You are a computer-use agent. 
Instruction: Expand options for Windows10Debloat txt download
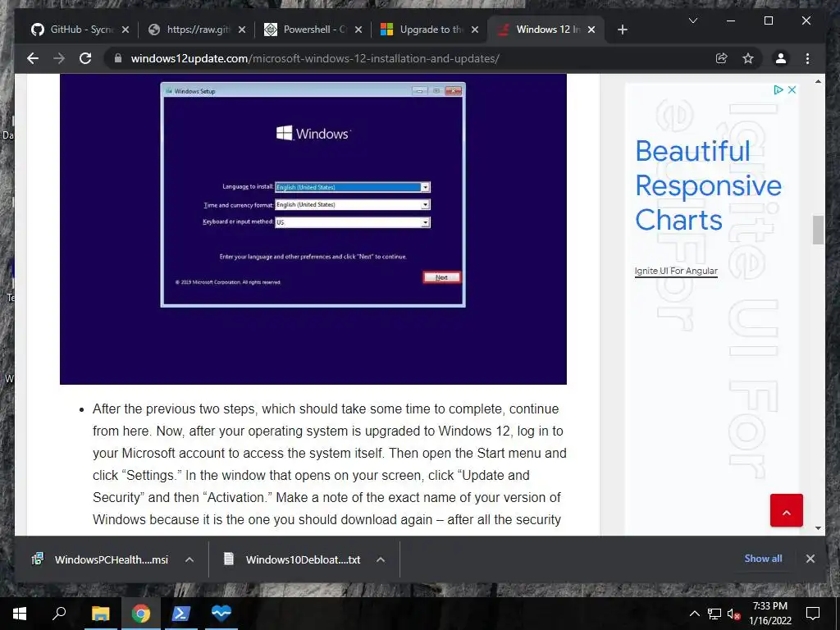click(x=381, y=559)
